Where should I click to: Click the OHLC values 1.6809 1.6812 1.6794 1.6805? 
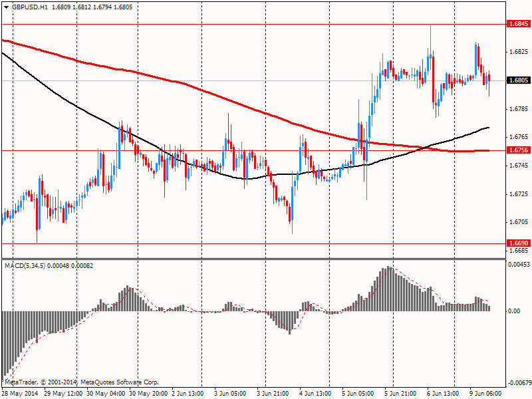coord(92,7)
